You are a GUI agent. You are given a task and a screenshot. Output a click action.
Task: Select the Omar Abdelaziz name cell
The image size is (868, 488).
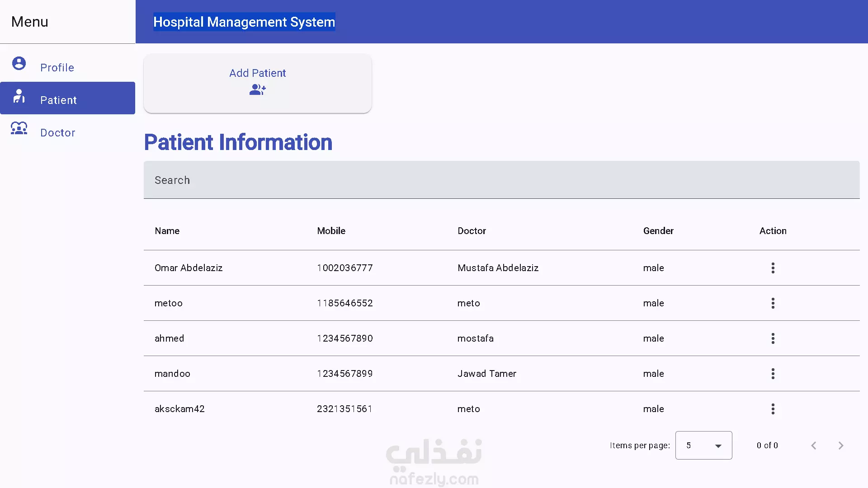click(x=189, y=268)
